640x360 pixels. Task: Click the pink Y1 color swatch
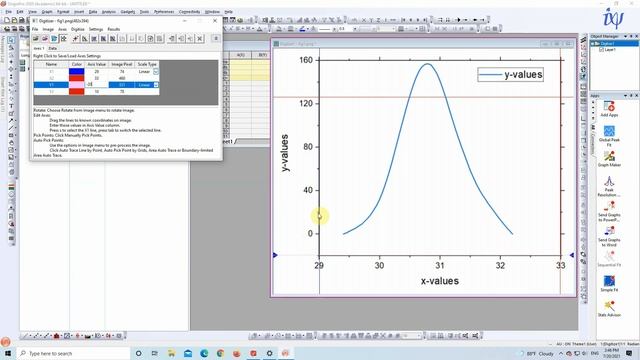tap(77, 85)
